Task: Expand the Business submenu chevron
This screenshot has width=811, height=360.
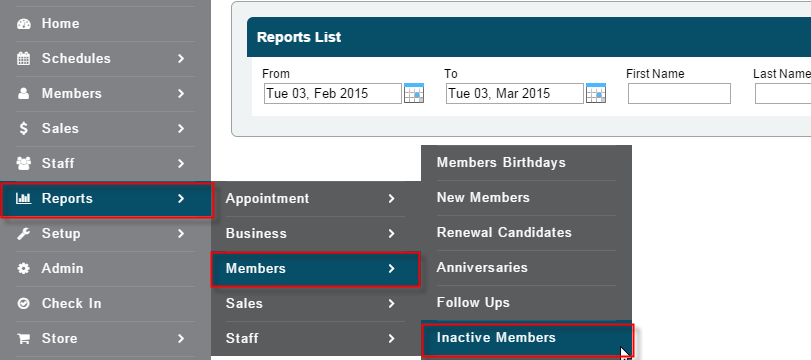Action: (392, 234)
